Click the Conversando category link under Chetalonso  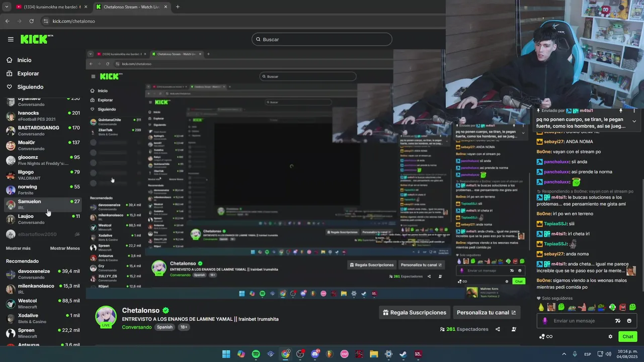136,327
